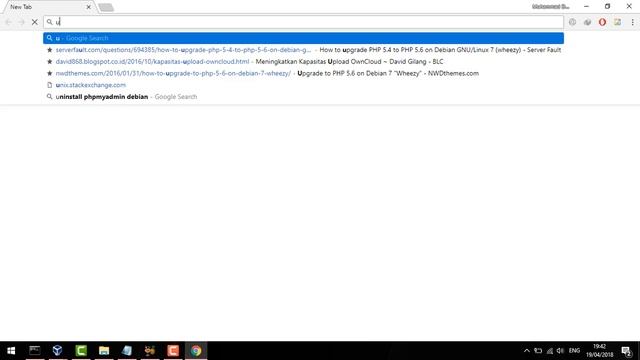The width and height of the screenshot is (640, 360).
Task: Close the New Tab tab
Action: click(88, 7)
